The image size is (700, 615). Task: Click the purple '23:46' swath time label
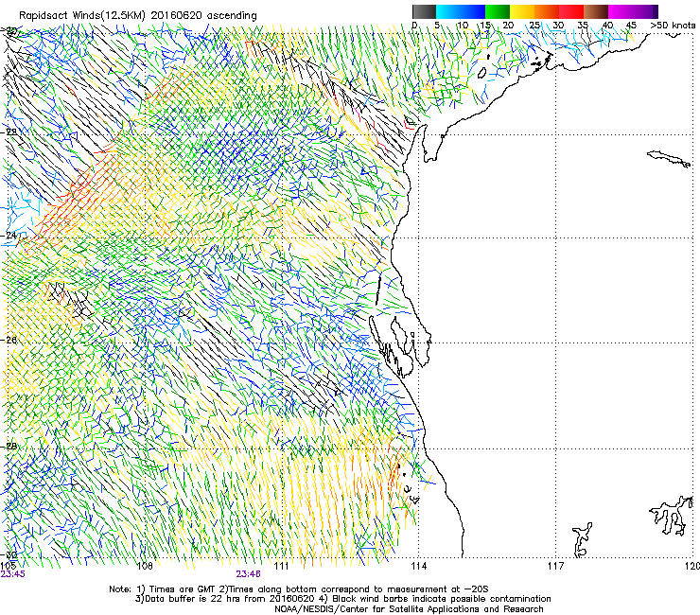click(248, 574)
